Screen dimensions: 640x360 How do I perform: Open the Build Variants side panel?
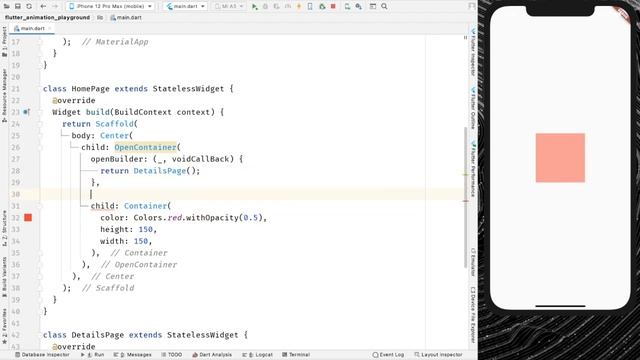pos(4,277)
